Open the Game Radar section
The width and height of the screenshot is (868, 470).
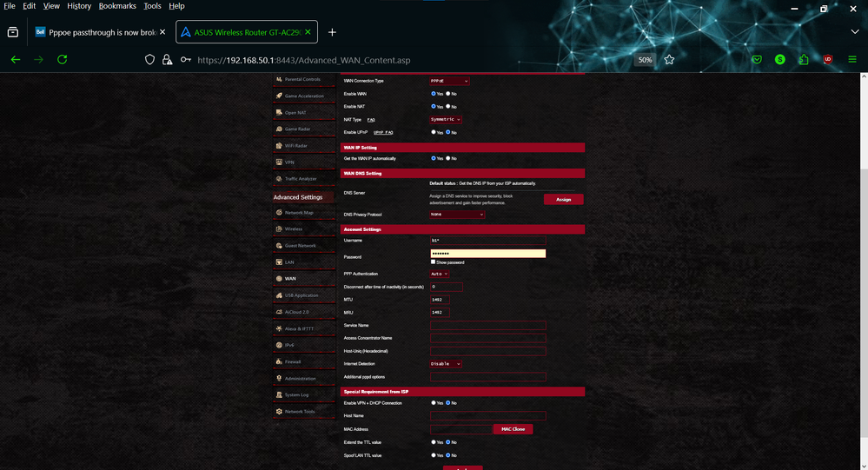click(303, 129)
